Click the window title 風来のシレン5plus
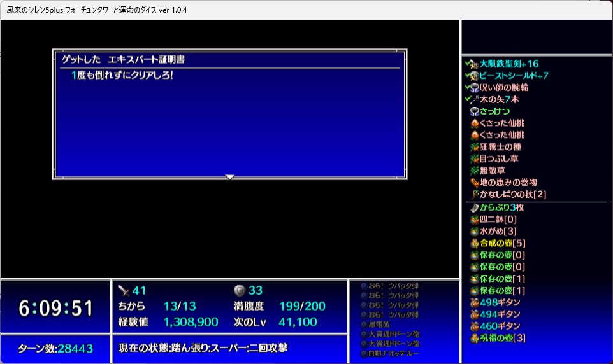 coord(35,10)
